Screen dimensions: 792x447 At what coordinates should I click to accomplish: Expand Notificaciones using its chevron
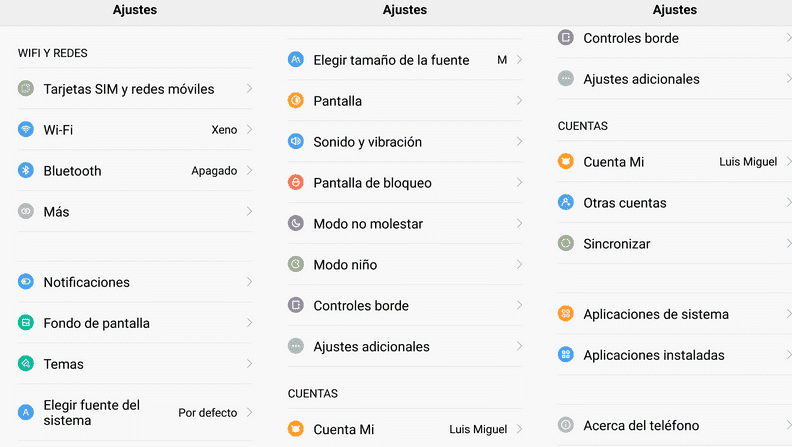pyautogui.click(x=249, y=281)
